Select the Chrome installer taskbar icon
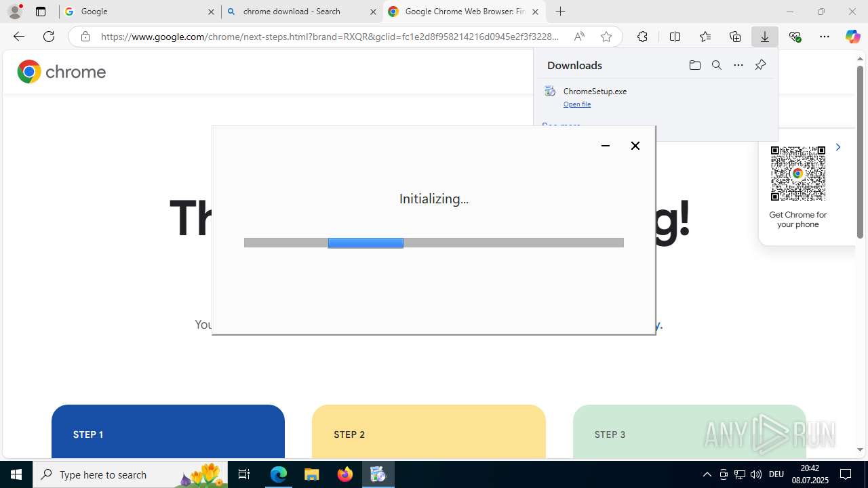868x488 pixels. point(378,474)
